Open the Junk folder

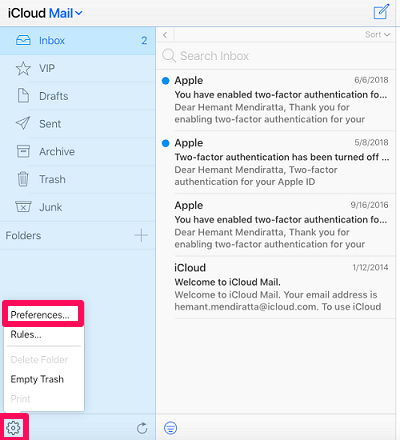coord(77,207)
